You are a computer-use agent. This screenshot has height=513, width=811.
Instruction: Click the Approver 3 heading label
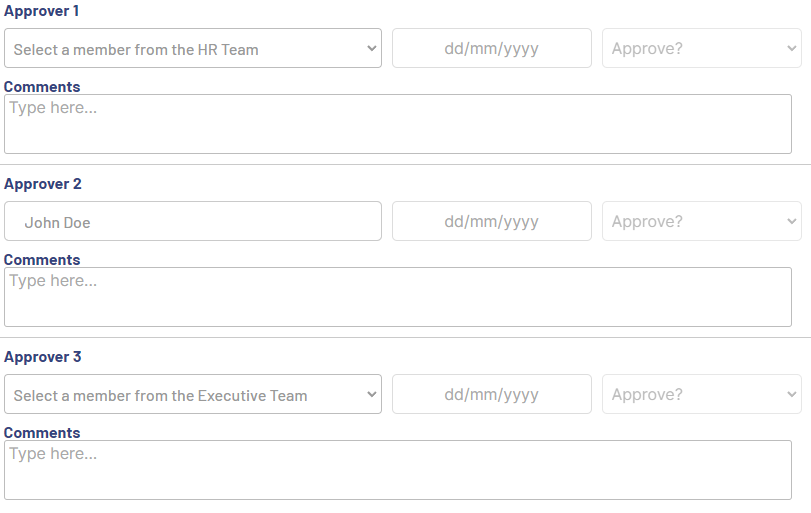43,357
